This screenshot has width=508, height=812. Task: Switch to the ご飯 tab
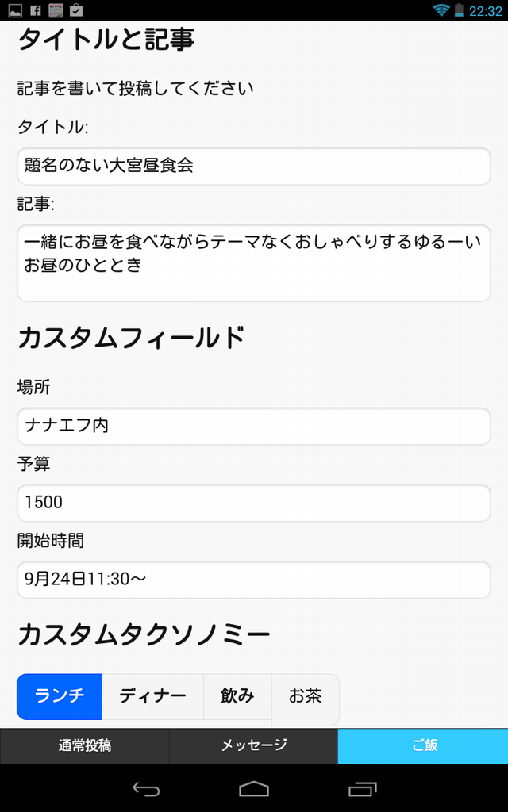pos(423,745)
